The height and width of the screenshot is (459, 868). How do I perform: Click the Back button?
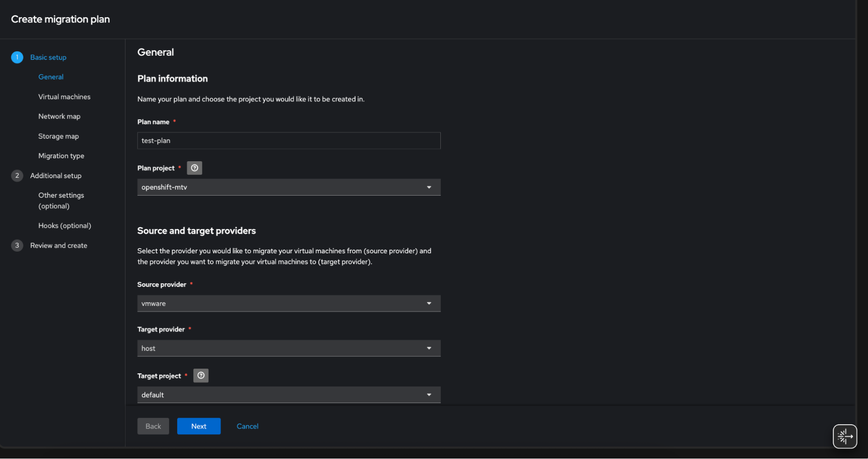pyautogui.click(x=153, y=426)
